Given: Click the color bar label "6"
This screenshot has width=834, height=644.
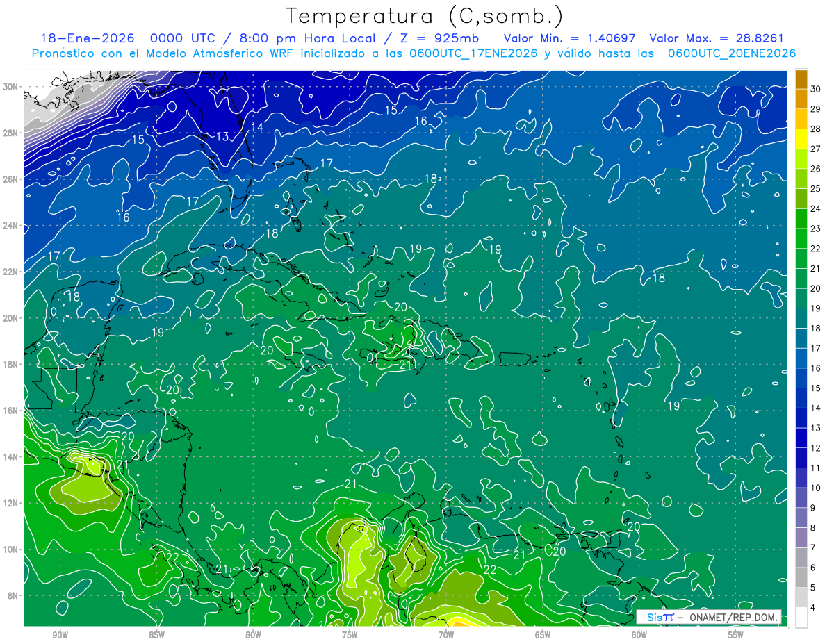Looking at the screenshot, I should 815,568.
